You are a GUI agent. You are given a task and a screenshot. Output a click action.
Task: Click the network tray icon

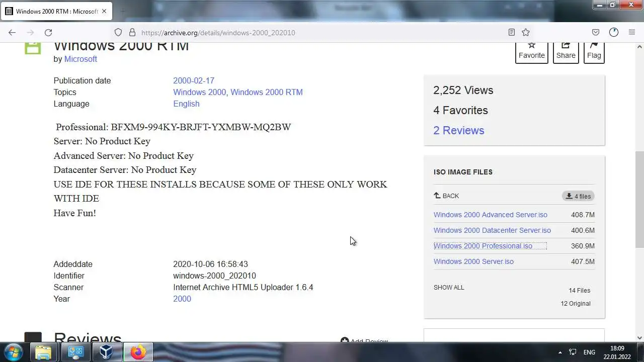click(x=573, y=352)
